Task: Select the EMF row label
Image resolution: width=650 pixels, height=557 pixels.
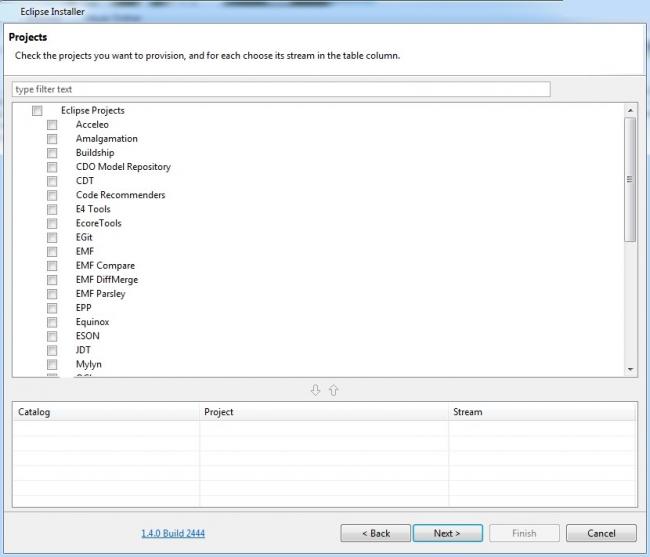Action: pos(85,252)
